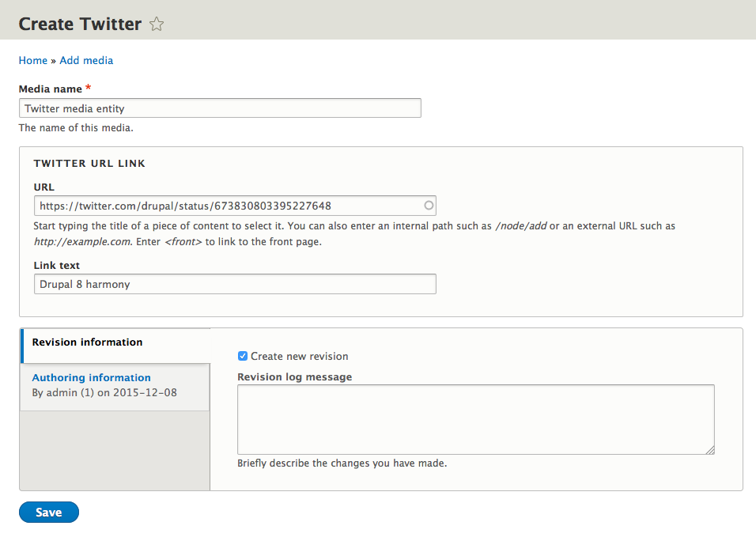Select the Revision information vertical tab
Screen dimensions: 756x541
(x=115, y=345)
